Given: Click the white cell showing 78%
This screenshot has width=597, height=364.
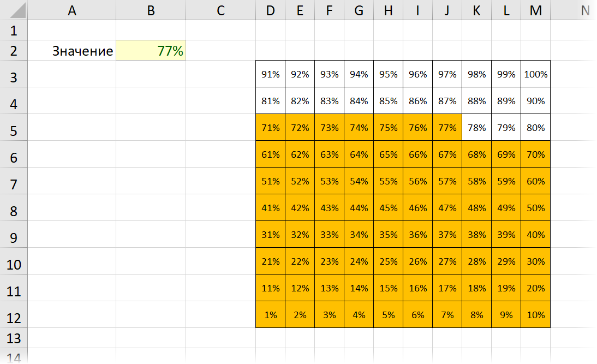Looking at the screenshot, I should (x=477, y=128).
